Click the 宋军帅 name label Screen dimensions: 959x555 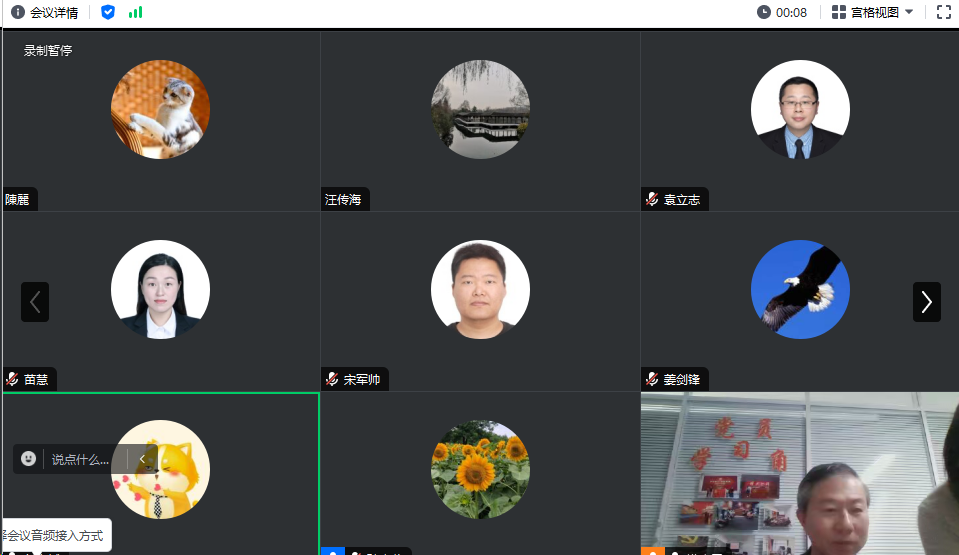[x=361, y=379]
